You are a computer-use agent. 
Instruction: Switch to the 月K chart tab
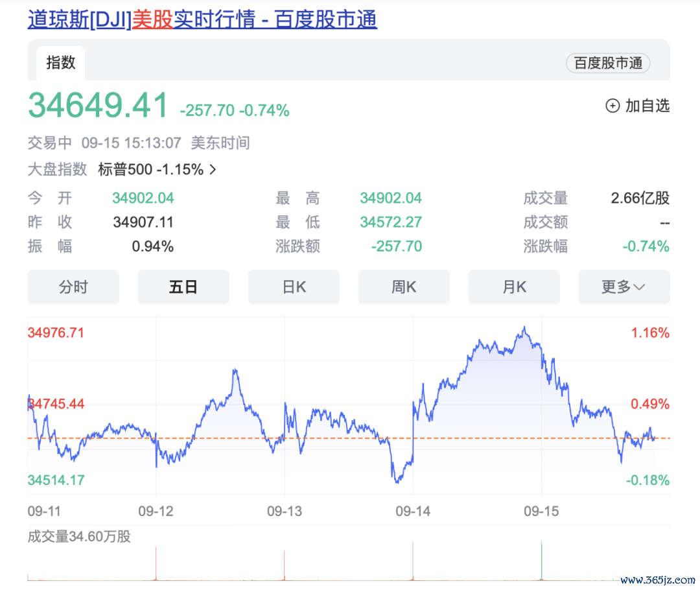click(514, 287)
